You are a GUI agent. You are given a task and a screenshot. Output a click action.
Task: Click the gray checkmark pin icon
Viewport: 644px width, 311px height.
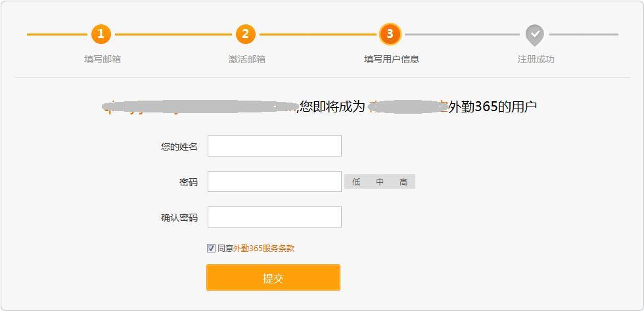tap(535, 34)
